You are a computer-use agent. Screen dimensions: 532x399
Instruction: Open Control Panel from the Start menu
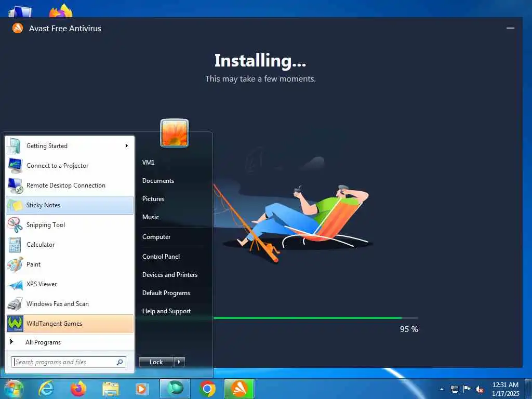click(x=161, y=257)
